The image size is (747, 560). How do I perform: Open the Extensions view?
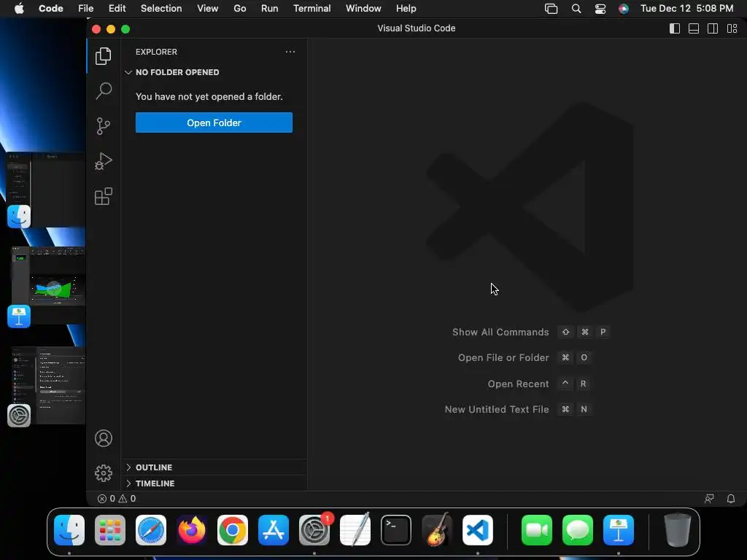[104, 196]
